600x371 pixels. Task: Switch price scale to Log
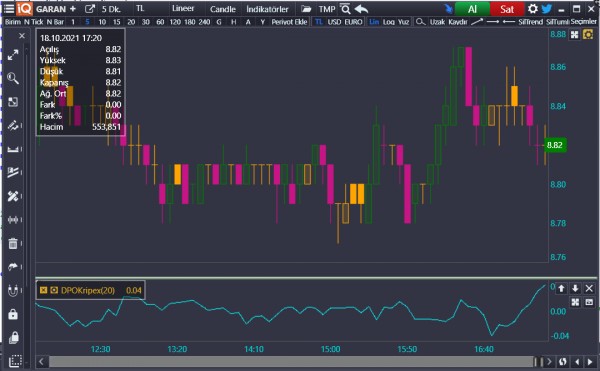pyautogui.click(x=388, y=22)
